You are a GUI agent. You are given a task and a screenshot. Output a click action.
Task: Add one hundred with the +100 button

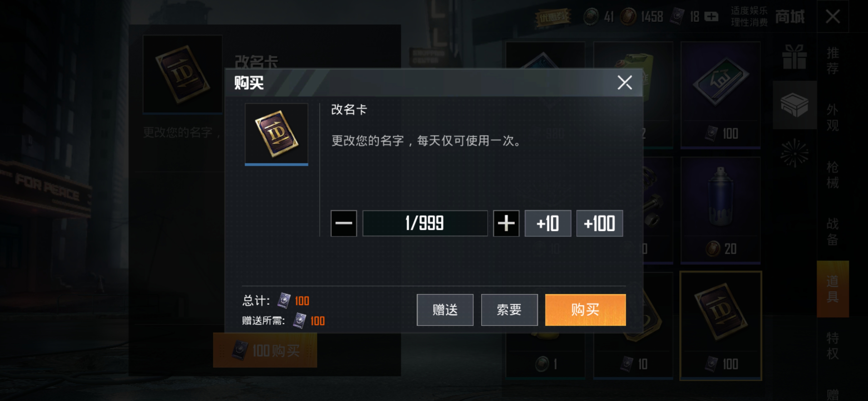click(x=599, y=223)
